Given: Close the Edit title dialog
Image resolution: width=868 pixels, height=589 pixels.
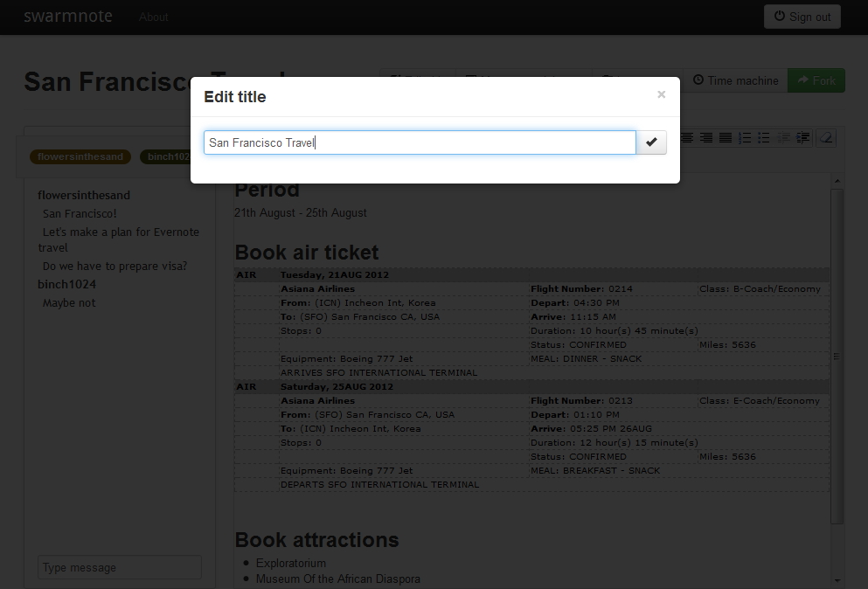Looking at the screenshot, I should [x=661, y=94].
